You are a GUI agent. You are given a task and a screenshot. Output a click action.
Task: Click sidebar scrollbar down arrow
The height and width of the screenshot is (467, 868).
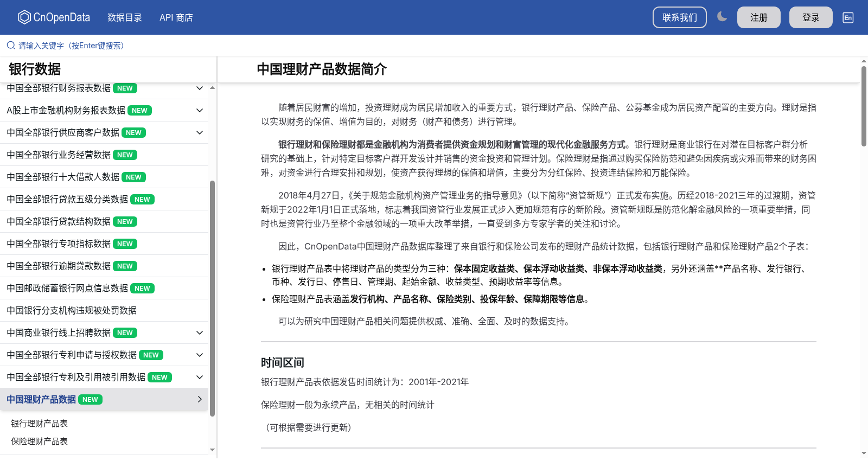pyautogui.click(x=212, y=450)
